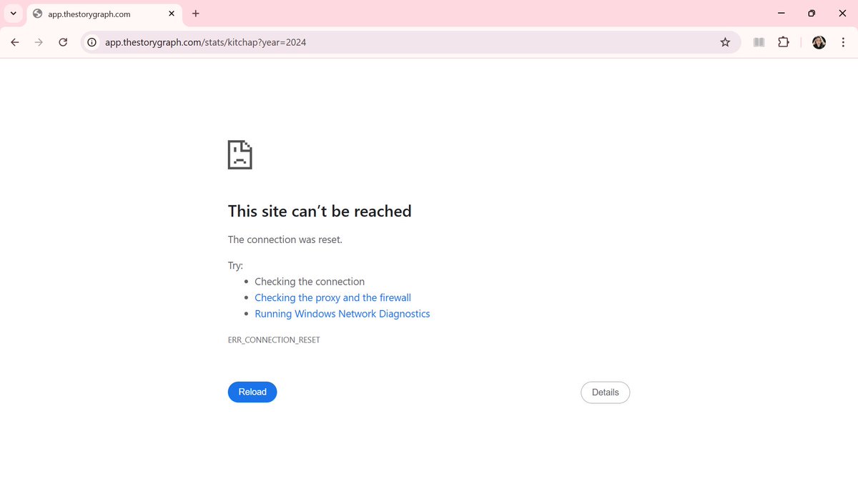The height and width of the screenshot is (504, 858).
Task: Open 'Running Windows Network Diagnostics' link
Action: click(342, 314)
